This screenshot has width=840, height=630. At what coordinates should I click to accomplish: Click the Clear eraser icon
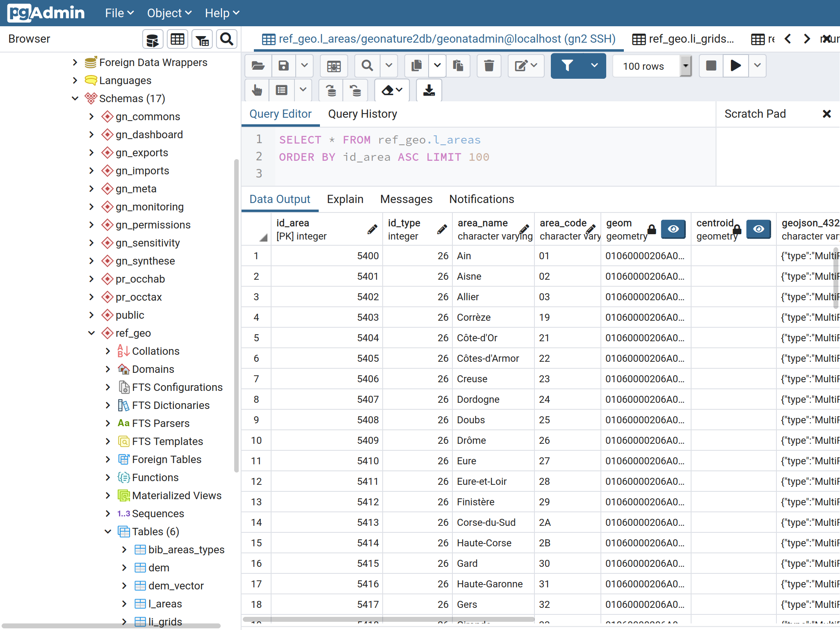pyautogui.click(x=392, y=90)
